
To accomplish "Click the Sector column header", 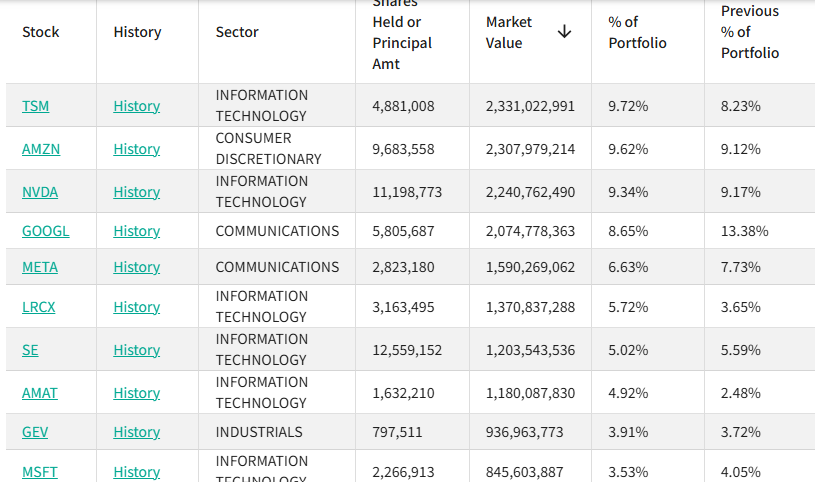I will (x=237, y=32).
